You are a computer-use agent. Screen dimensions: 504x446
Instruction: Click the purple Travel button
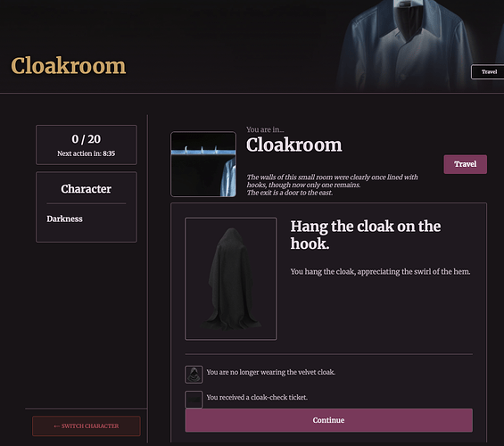pyautogui.click(x=465, y=164)
